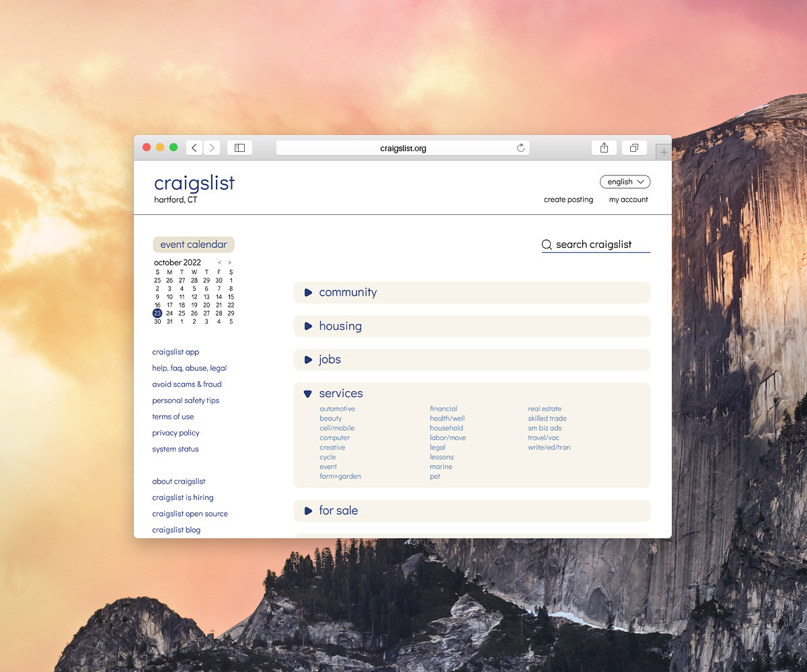Open privacy policy link
The image size is (807, 672).
tap(176, 433)
